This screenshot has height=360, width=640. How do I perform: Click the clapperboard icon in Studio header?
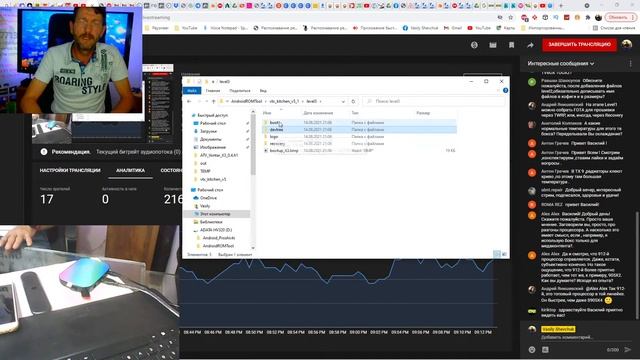[493, 45]
